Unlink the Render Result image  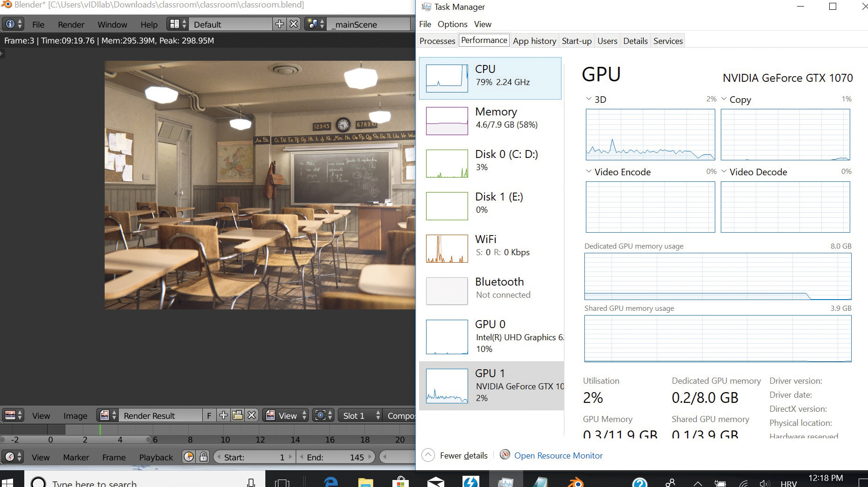[x=252, y=415]
